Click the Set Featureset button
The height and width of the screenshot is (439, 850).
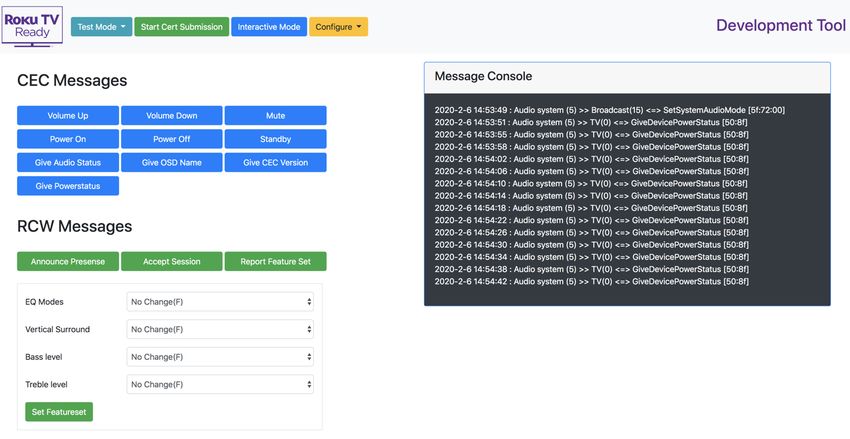coord(59,412)
